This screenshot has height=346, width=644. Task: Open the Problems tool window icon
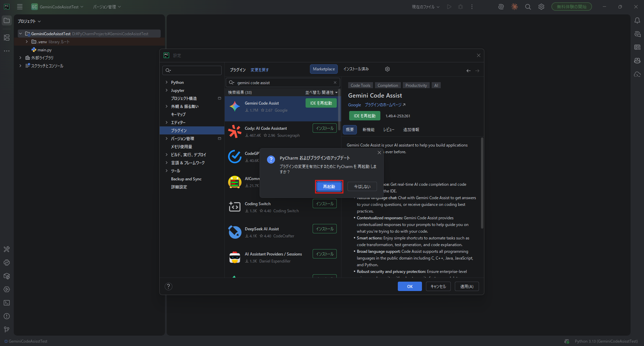[7, 316]
